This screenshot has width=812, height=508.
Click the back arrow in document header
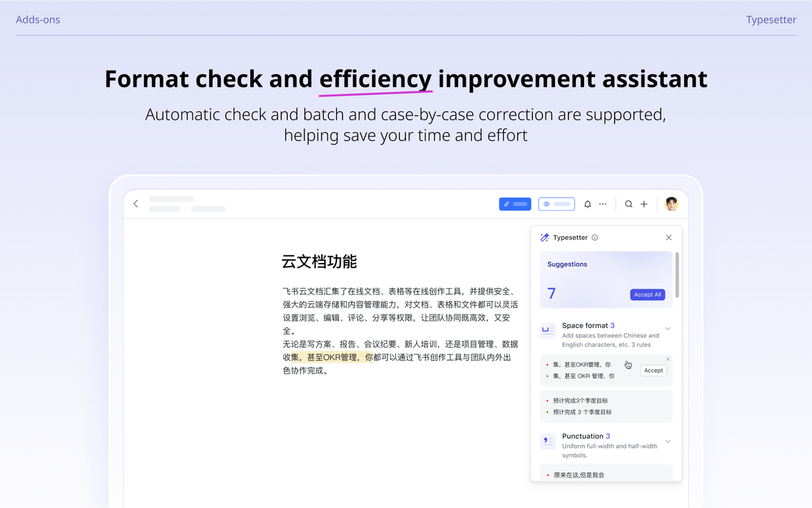coord(136,204)
